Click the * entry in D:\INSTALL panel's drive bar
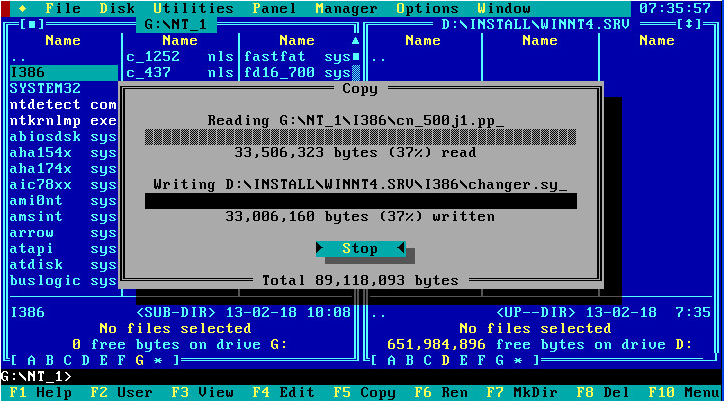This screenshot has width=724, height=401. coord(518,361)
